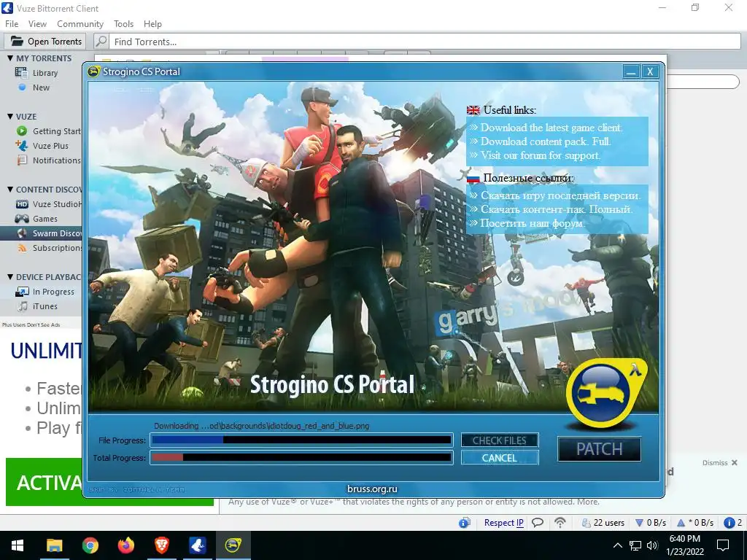The width and height of the screenshot is (747, 560).
Task: Open 'Download content pack. Full.' link
Action: [546, 141]
